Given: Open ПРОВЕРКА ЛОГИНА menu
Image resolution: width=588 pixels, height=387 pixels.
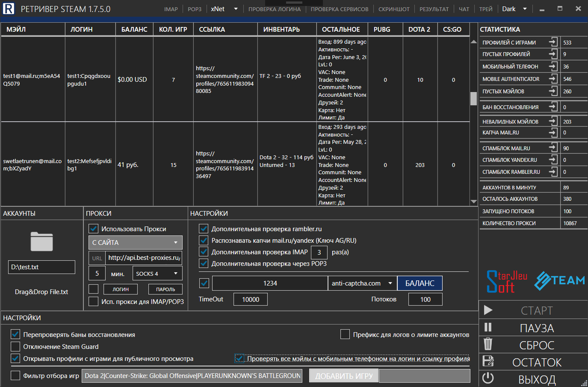Looking at the screenshot, I should pos(275,9).
